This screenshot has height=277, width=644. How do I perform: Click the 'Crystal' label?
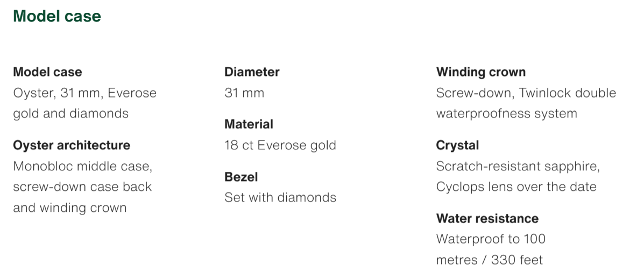point(457,146)
